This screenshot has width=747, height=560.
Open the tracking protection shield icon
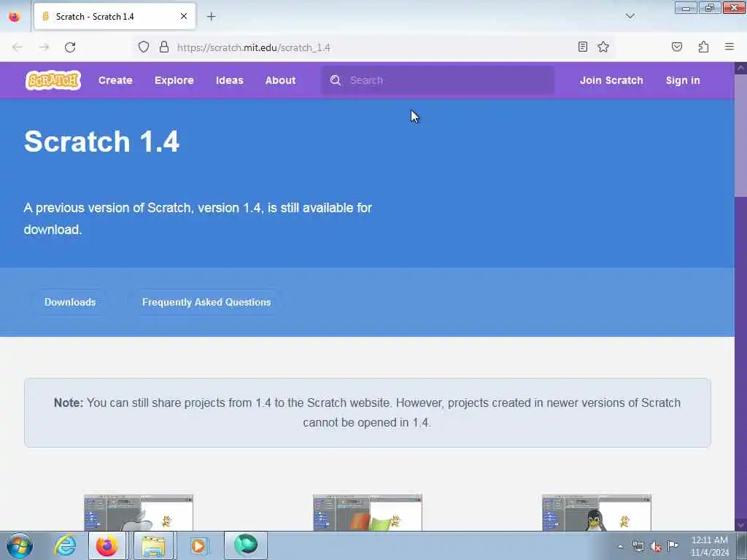pyautogui.click(x=144, y=47)
